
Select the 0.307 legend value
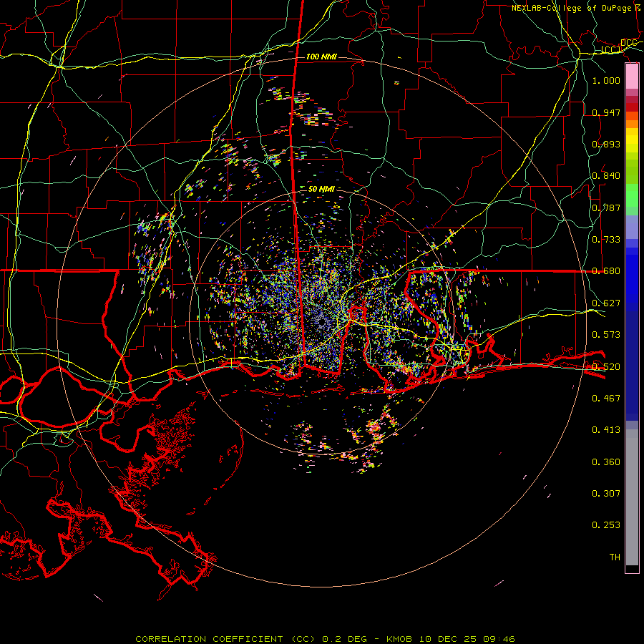click(606, 493)
